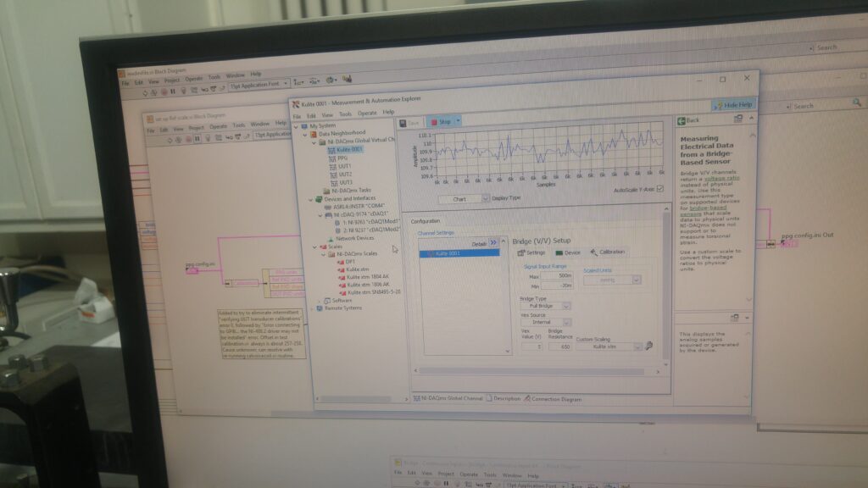Follow the voltage ratio help link
Viewport: 868px width, 488px height.
click(721, 178)
